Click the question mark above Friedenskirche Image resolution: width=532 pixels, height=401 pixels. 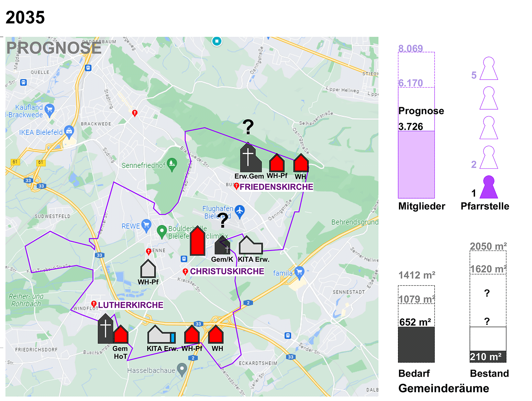tap(248, 127)
